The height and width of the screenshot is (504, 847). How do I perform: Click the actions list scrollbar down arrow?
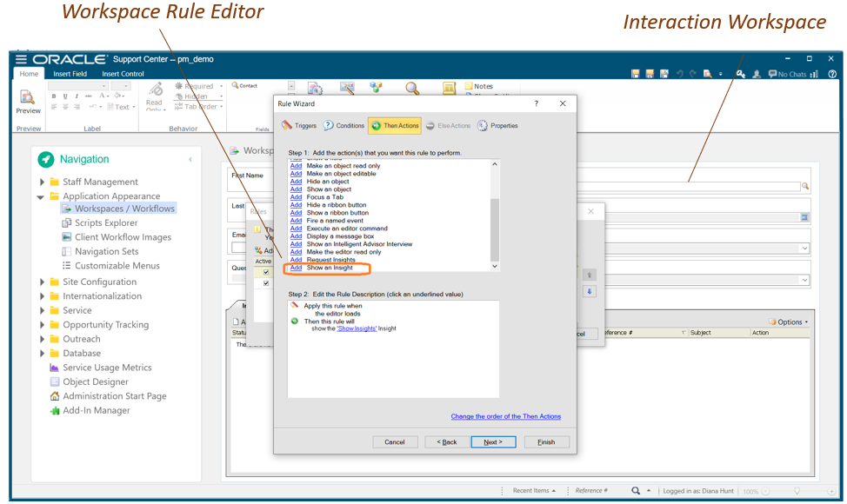click(x=494, y=267)
